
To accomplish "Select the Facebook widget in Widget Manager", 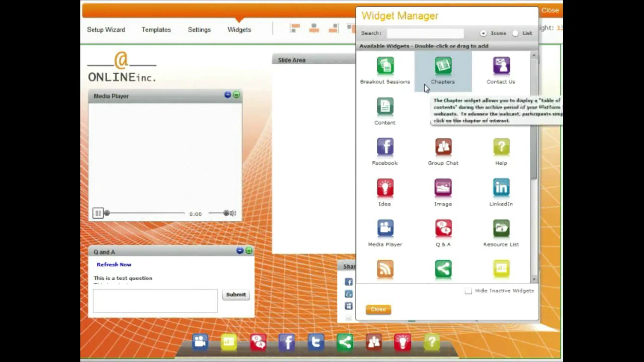I will point(385,147).
